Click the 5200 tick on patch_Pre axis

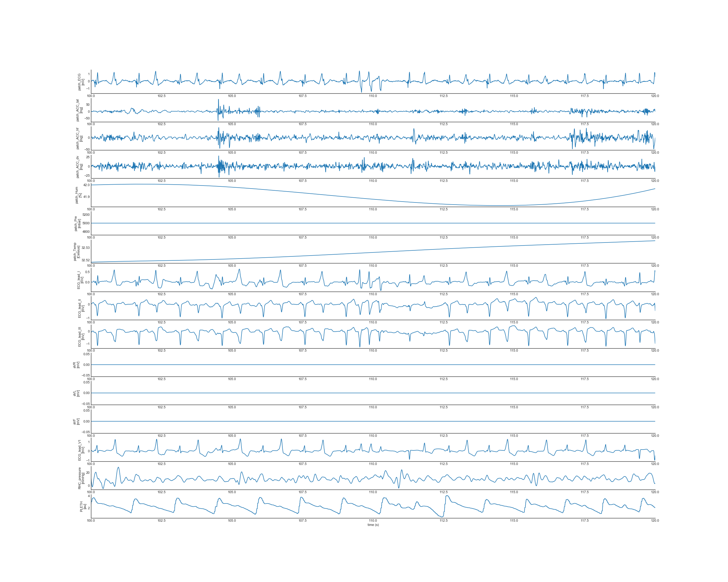click(x=86, y=215)
